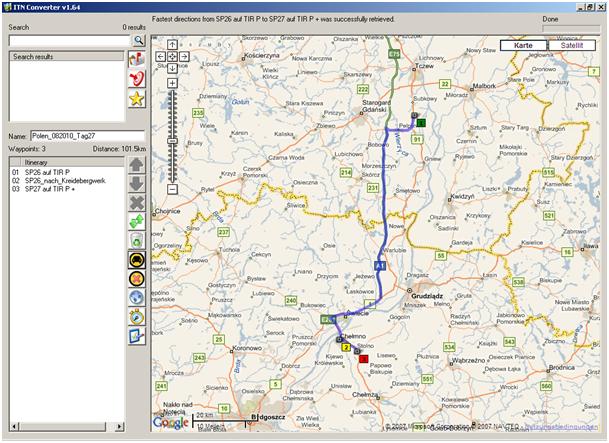Click the Chojnice town label on map

click(167, 211)
